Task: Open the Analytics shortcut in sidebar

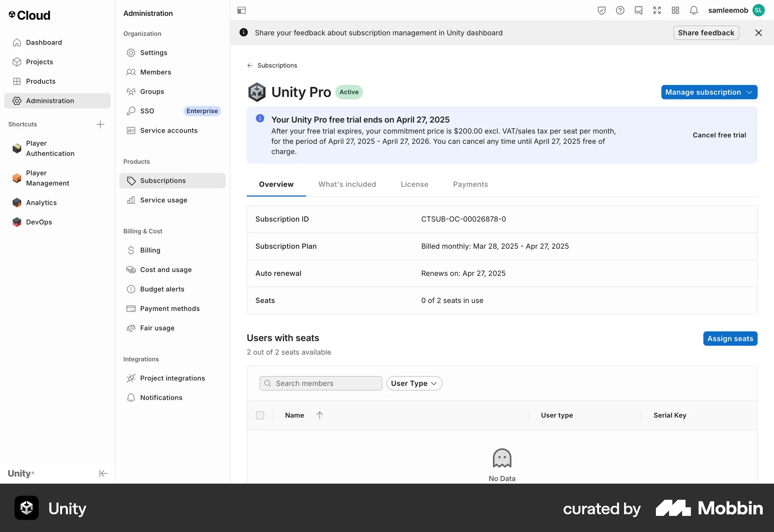Action: pyautogui.click(x=42, y=203)
